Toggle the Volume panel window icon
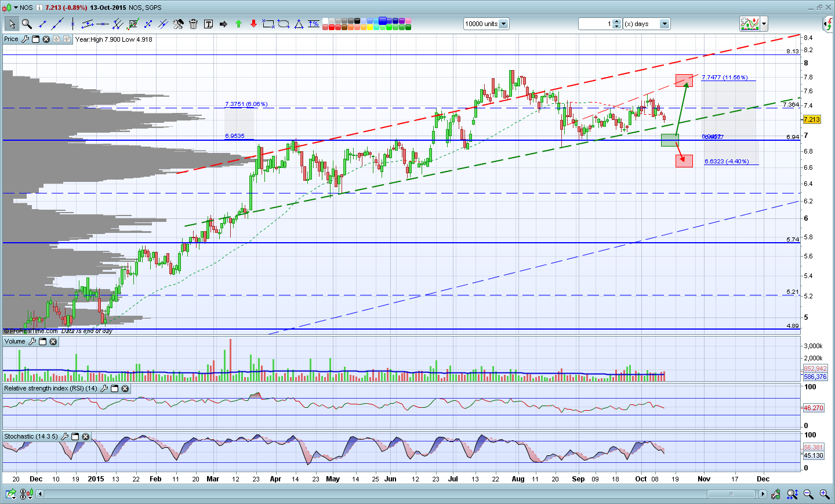 [x=42, y=342]
